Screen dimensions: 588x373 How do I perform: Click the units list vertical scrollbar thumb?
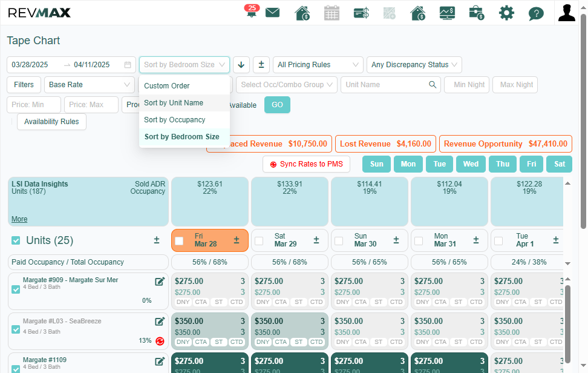point(568,323)
